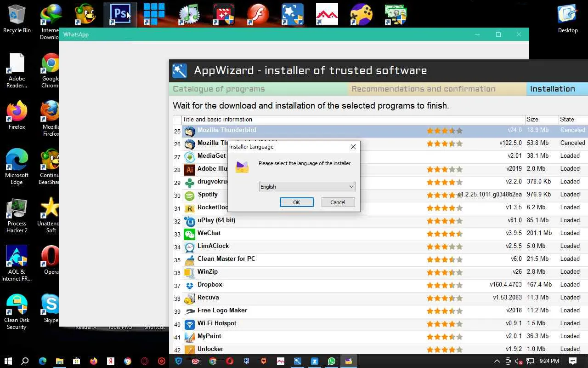Select the AOL & Internet desktop shortcut
Image resolution: width=588 pixels, height=368 pixels.
17,264
